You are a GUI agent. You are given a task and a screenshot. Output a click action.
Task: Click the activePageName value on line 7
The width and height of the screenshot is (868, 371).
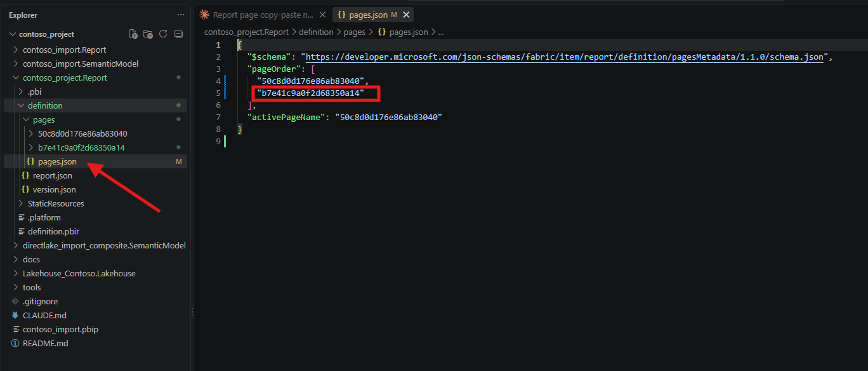(x=388, y=118)
